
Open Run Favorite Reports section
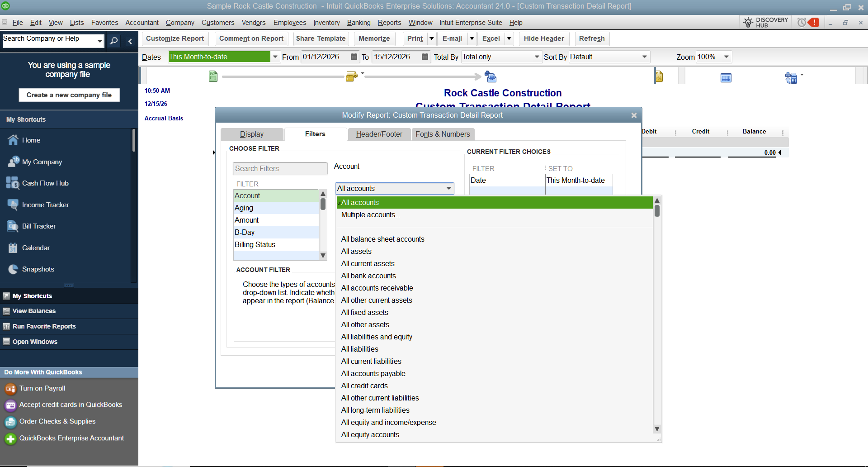[x=44, y=327]
